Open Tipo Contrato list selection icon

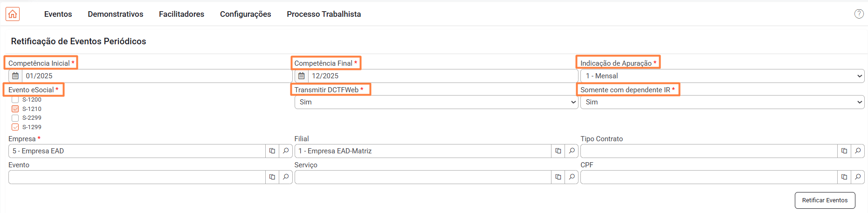click(844, 151)
